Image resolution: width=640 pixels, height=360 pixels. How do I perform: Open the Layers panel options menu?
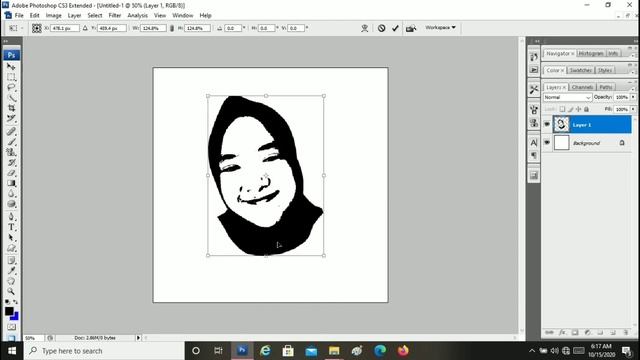[x=633, y=88]
